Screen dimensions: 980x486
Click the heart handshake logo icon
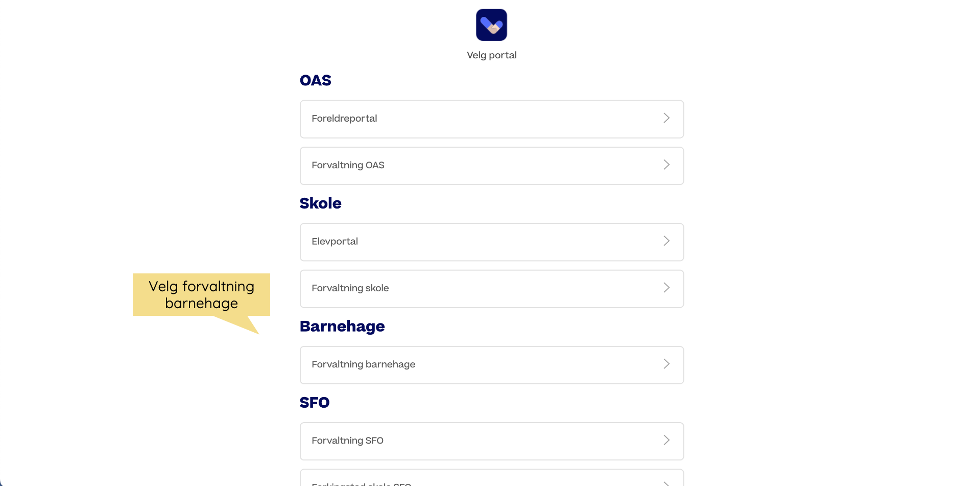491,25
